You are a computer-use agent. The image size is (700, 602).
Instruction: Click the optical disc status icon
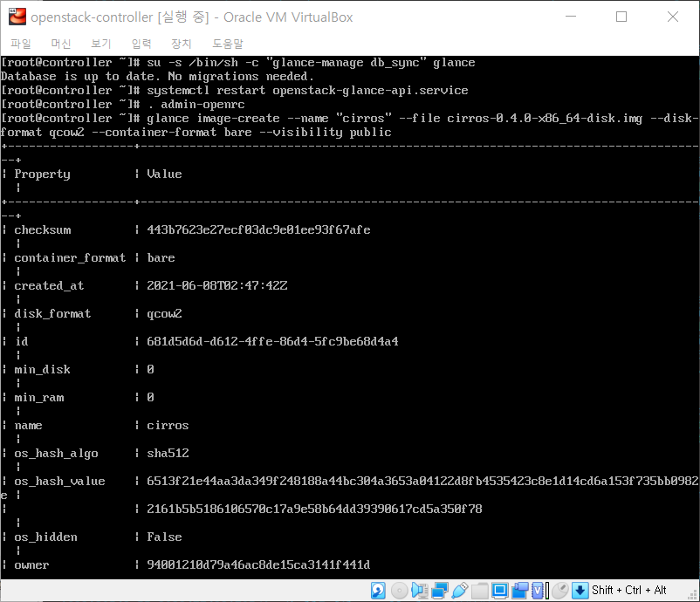pos(400,591)
